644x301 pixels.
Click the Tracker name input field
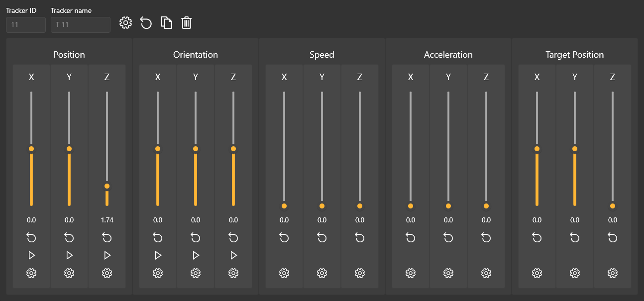[81, 25]
